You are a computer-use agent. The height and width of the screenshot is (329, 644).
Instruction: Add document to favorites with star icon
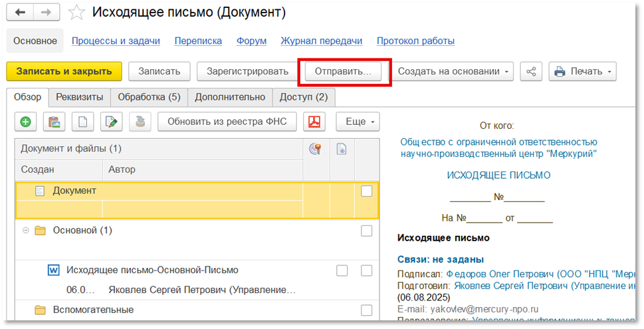point(76,13)
